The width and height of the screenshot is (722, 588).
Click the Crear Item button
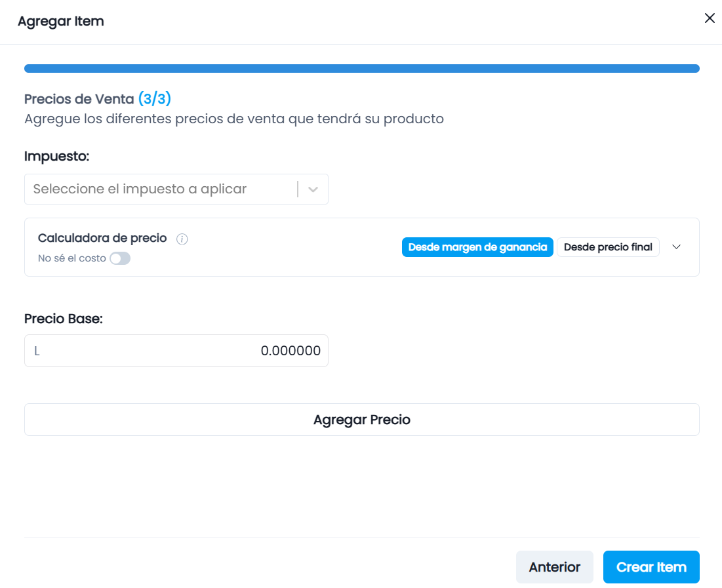651,567
